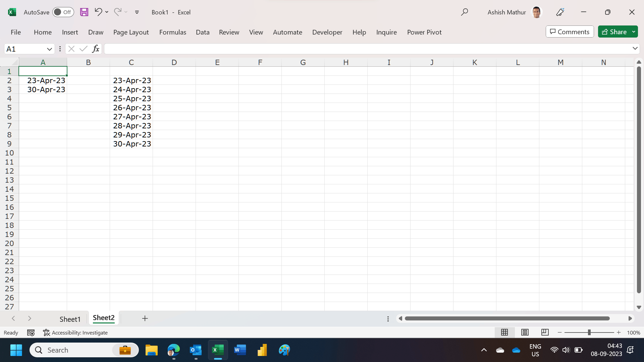
Task: Click Accessibility: Investigate in status bar
Action: 75,333
